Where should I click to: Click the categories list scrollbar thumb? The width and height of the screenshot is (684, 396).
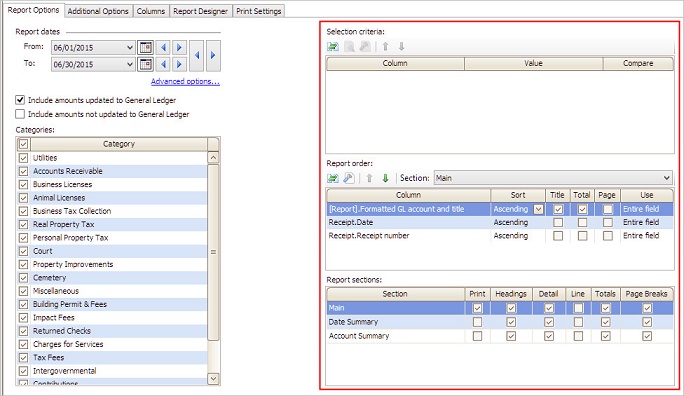(x=213, y=252)
